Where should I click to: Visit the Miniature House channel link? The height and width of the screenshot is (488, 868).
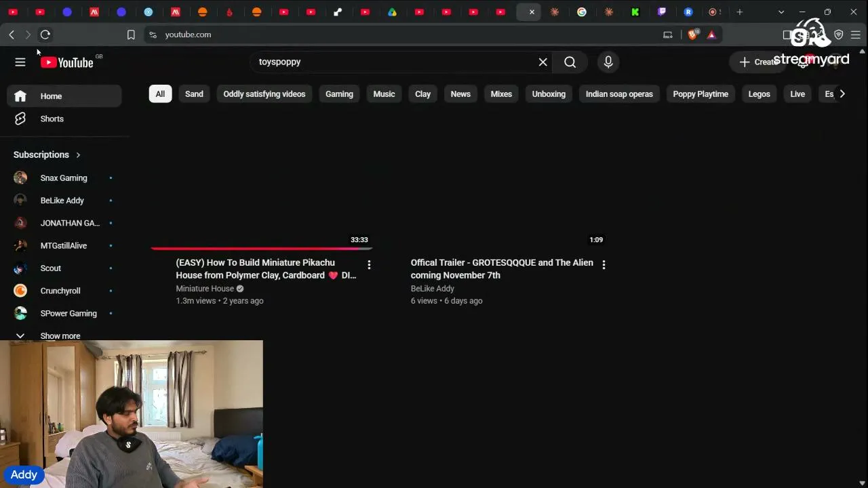click(x=205, y=289)
